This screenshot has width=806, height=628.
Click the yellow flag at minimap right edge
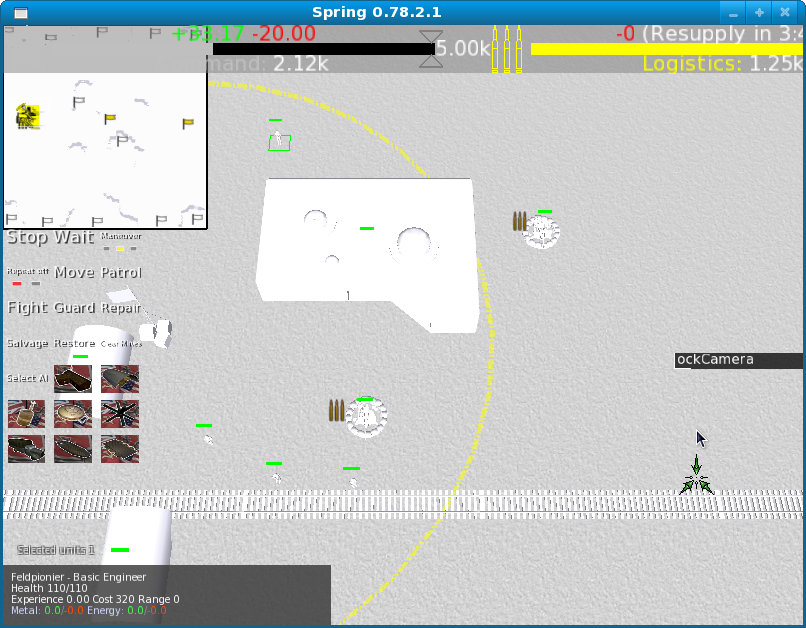click(x=188, y=123)
